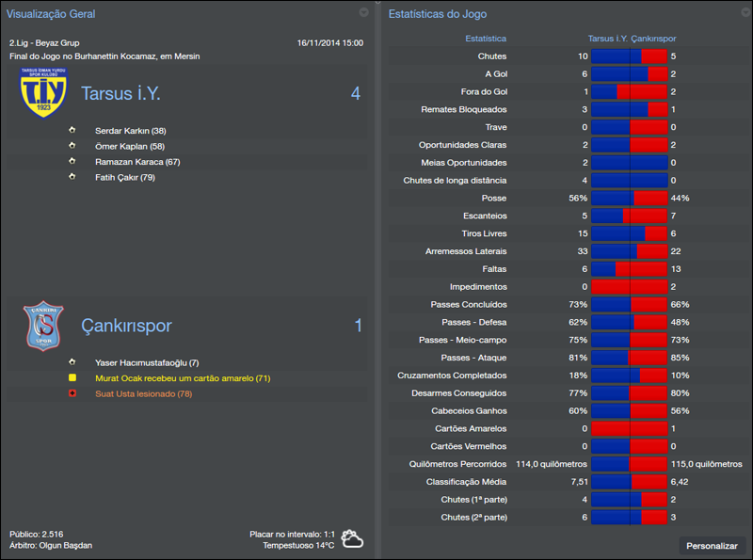Open the Çankırıspor team name link
Screen dimensions: 753x560
point(126,326)
